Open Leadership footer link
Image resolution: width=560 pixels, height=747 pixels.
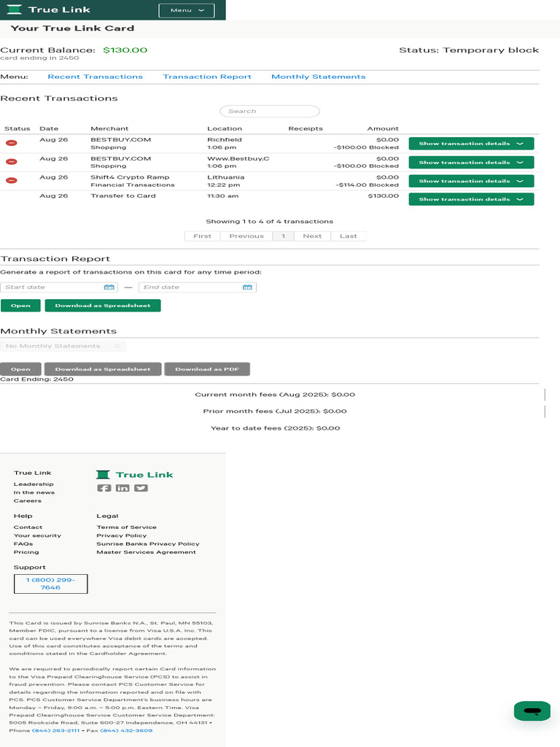point(34,484)
